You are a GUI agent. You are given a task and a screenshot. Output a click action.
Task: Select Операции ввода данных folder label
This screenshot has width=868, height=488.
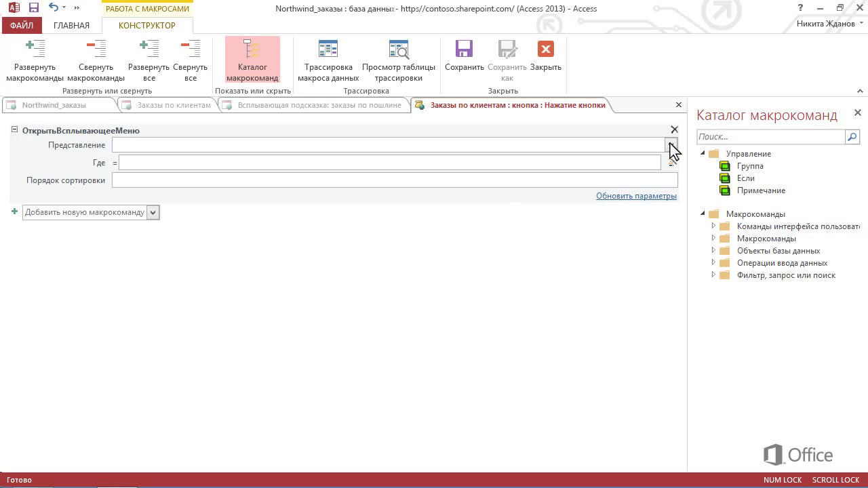782,263
